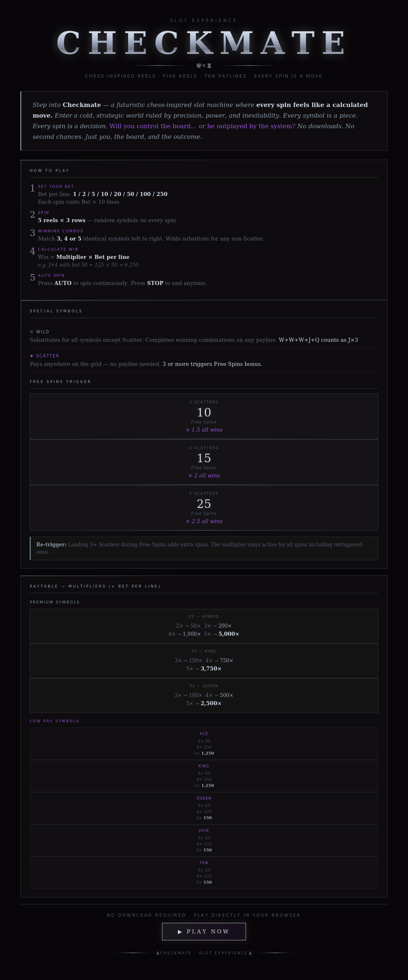Viewport: 408px width, 980px height.
Task: Click the ACE low pay symbol row
Action: click(204, 744)
